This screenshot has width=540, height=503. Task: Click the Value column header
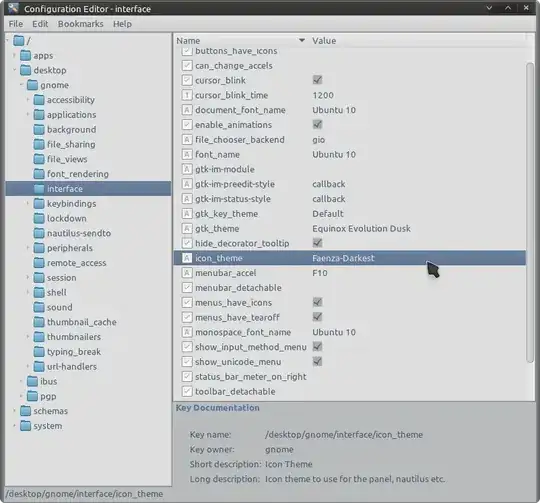[x=417, y=41]
